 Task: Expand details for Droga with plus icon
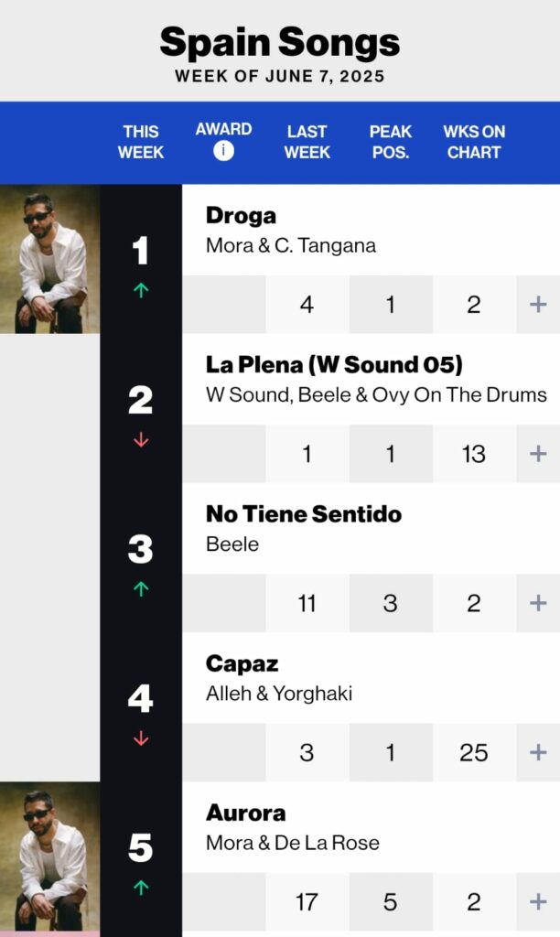(538, 305)
